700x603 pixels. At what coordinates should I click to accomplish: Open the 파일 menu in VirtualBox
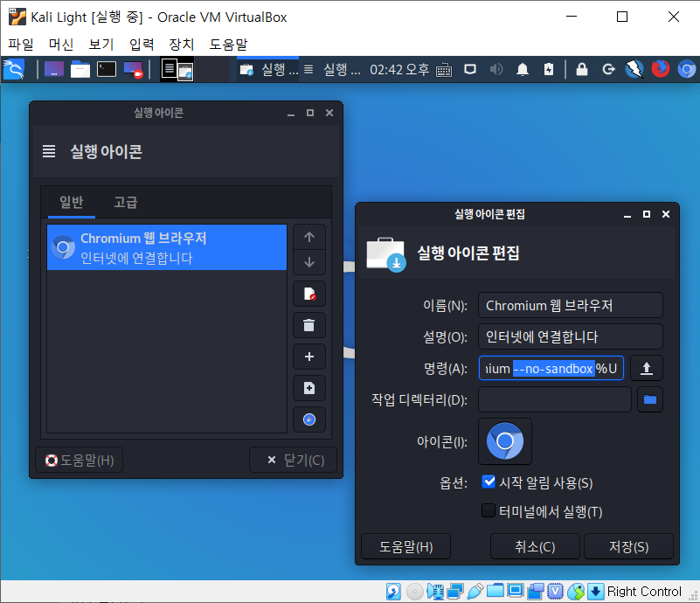point(20,45)
